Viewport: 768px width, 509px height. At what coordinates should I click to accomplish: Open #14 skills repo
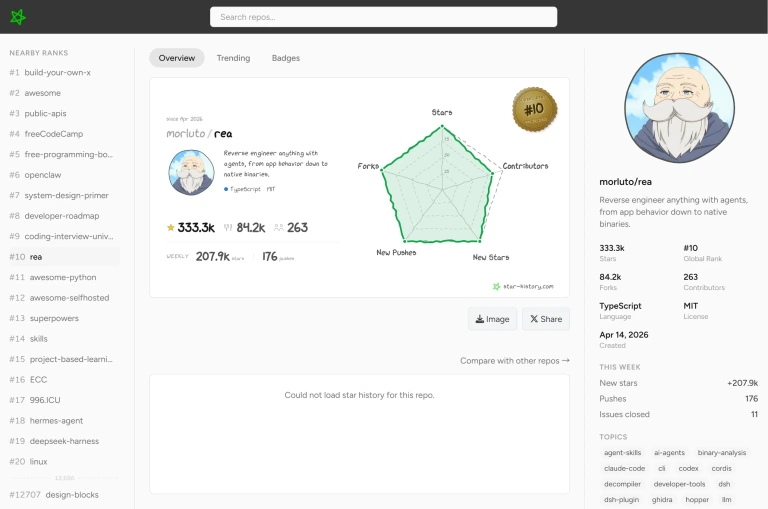click(64, 339)
